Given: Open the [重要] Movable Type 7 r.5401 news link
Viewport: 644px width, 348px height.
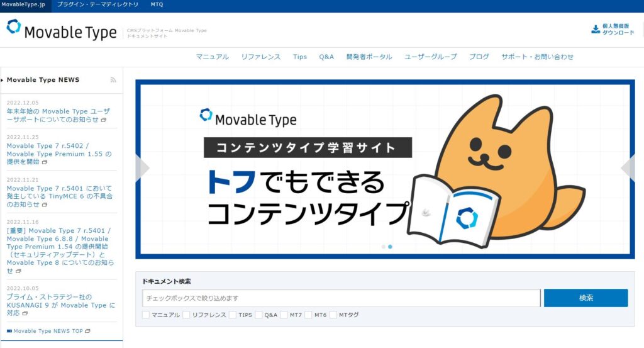Looking at the screenshot, I should (x=60, y=250).
